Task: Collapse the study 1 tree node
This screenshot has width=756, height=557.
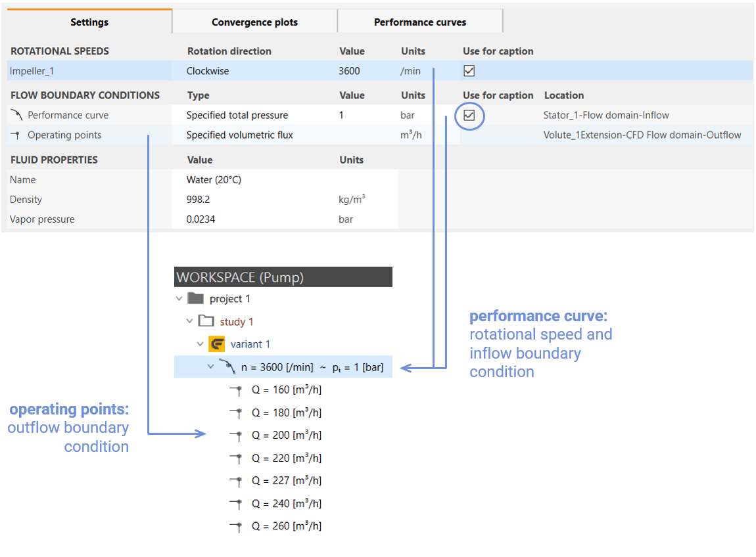Action: (x=189, y=321)
